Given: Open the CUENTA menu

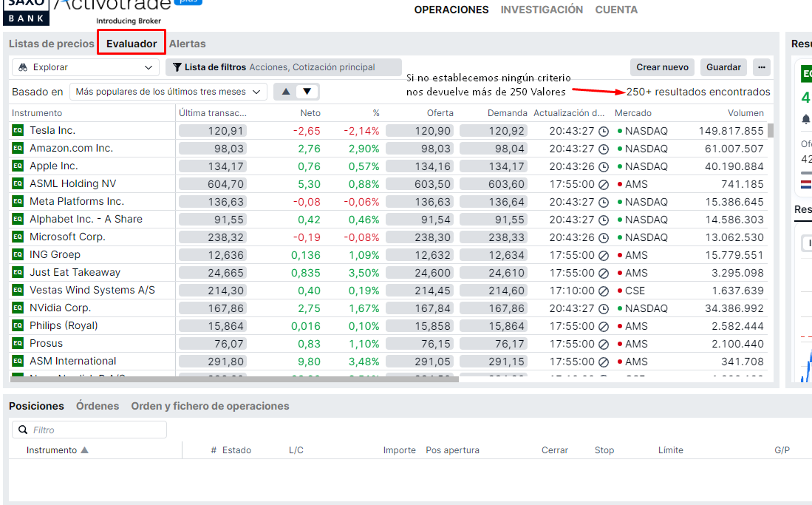Looking at the screenshot, I should (616, 10).
